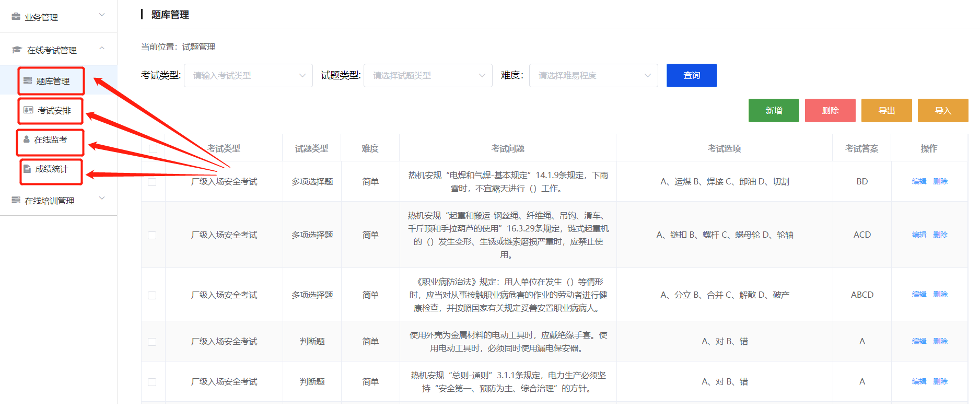Click the graduation cap icon beside 在线考试管理
Image resolution: width=980 pixels, height=408 pixels.
pos(17,50)
